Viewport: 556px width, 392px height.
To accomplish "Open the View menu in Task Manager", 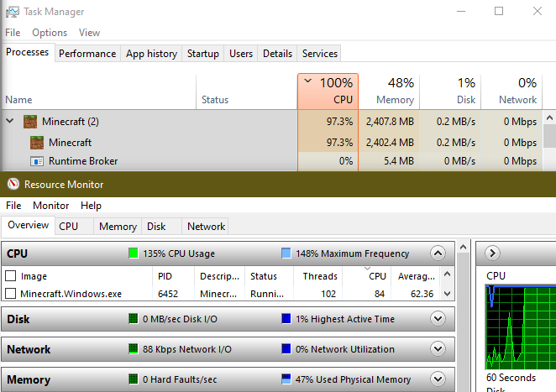I will pyautogui.click(x=89, y=33).
